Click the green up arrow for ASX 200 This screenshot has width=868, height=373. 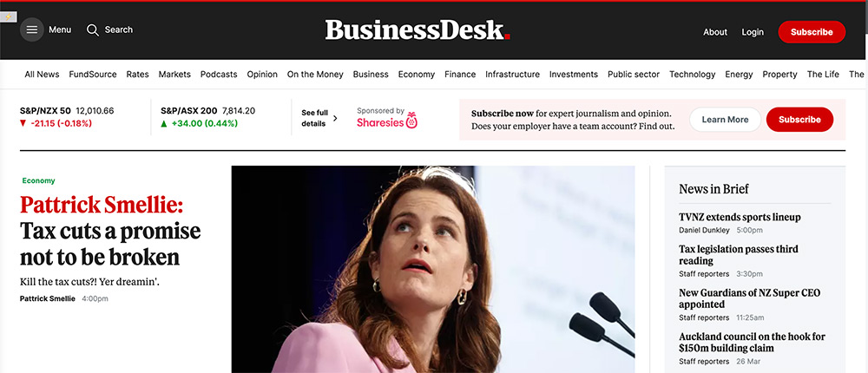[x=163, y=123]
